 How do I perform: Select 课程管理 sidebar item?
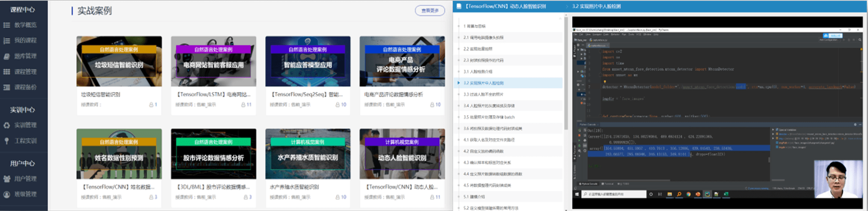(x=25, y=71)
